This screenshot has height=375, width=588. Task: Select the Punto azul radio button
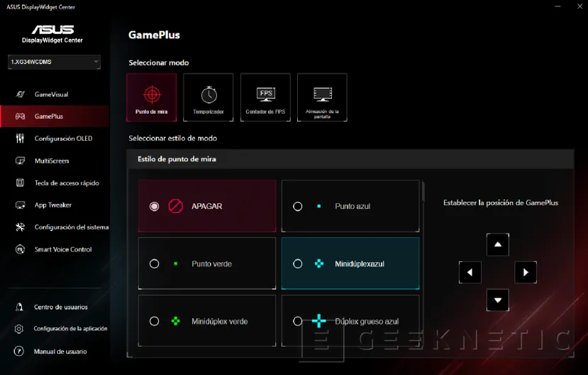coord(298,207)
